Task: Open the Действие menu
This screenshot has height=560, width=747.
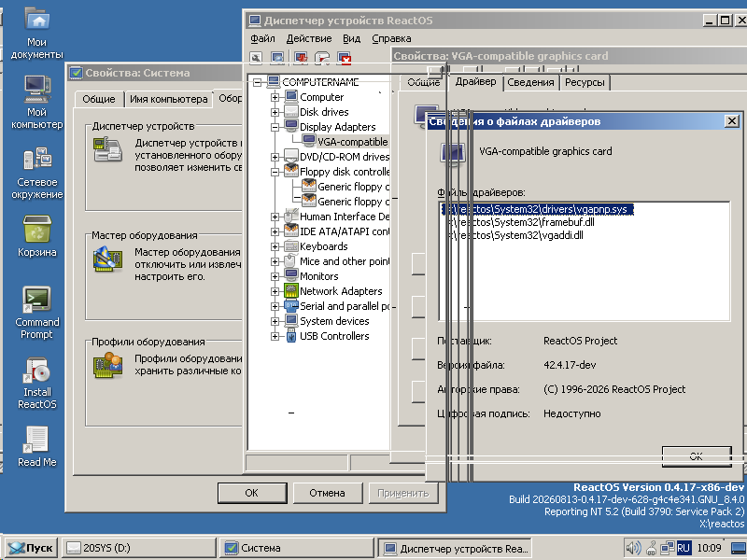Action: [309, 38]
